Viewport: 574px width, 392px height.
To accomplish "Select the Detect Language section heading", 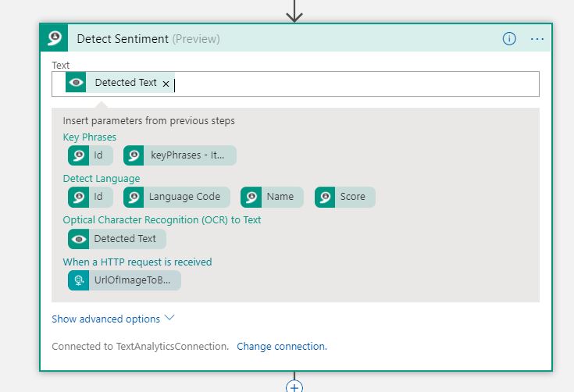I will click(x=102, y=178).
